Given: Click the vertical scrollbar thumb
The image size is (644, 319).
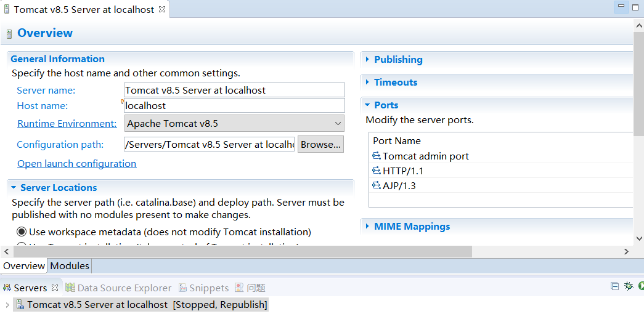Looking at the screenshot, I should [639, 83].
